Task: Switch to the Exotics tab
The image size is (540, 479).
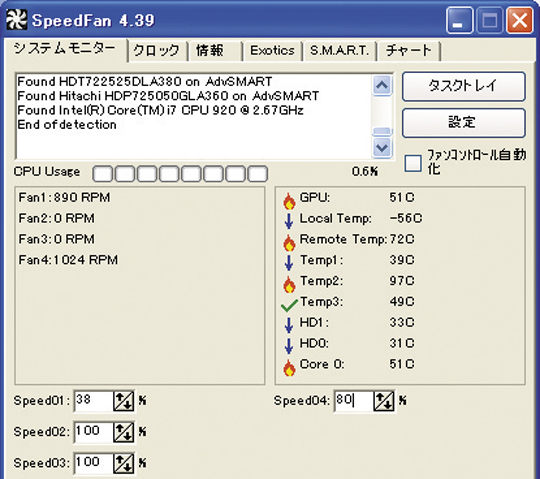Action: pos(273,51)
